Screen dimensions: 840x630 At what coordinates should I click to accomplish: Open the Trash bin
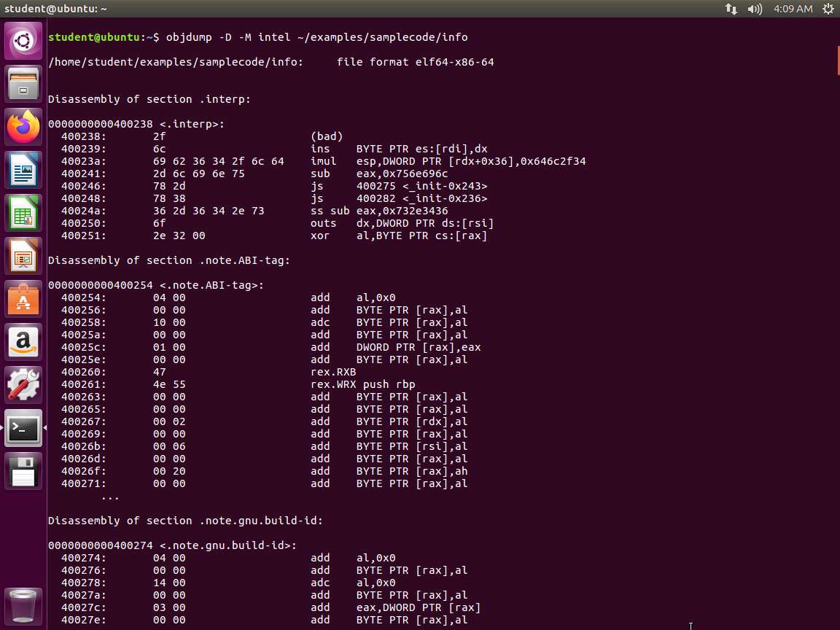click(x=23, y=604)
